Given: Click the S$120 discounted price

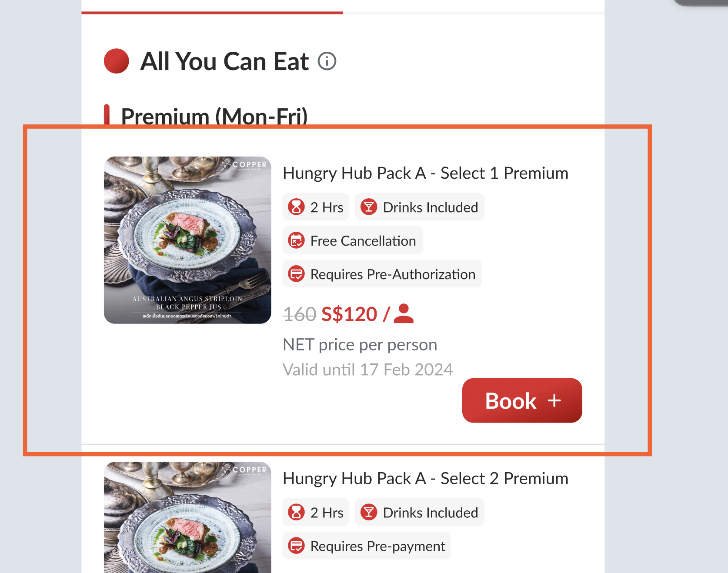Looking at the screenshot, I should [349, 314].
